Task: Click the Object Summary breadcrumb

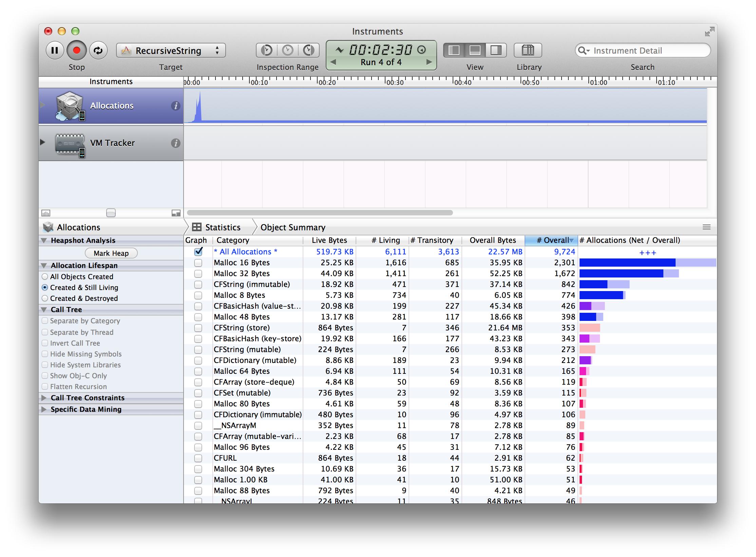Action: click(292, 227)
